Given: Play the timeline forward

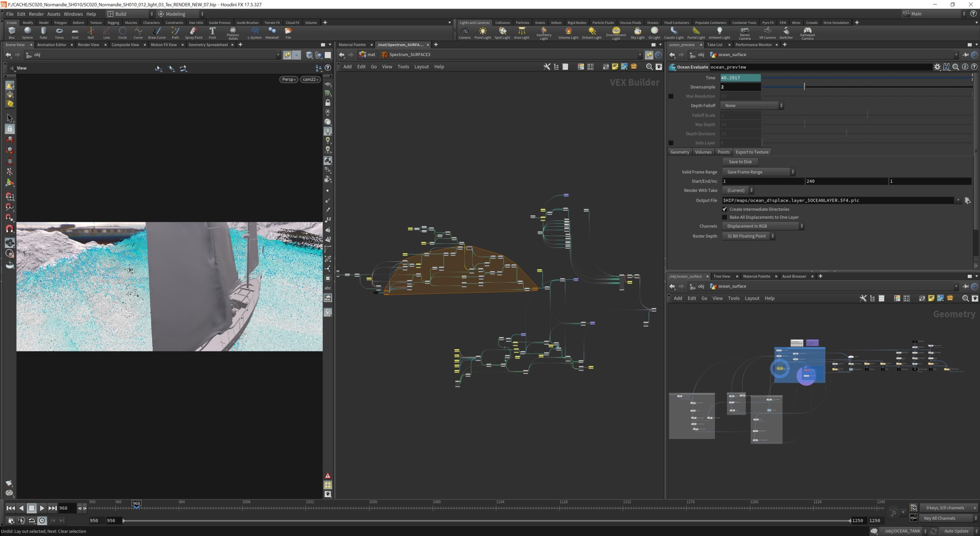Looking at the screenshot, I should click(x=42, y=508).
